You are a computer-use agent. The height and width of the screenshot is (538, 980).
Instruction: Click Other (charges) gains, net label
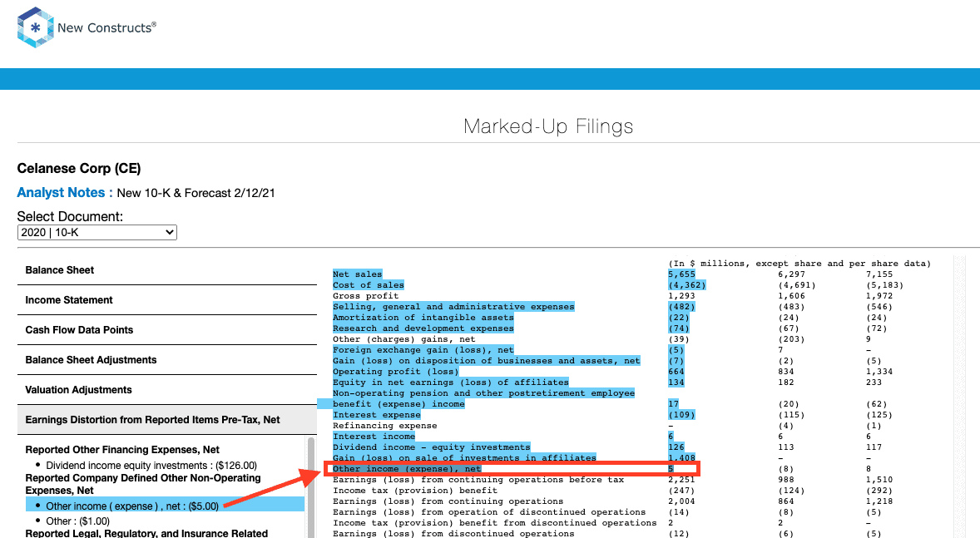(403, 339)
